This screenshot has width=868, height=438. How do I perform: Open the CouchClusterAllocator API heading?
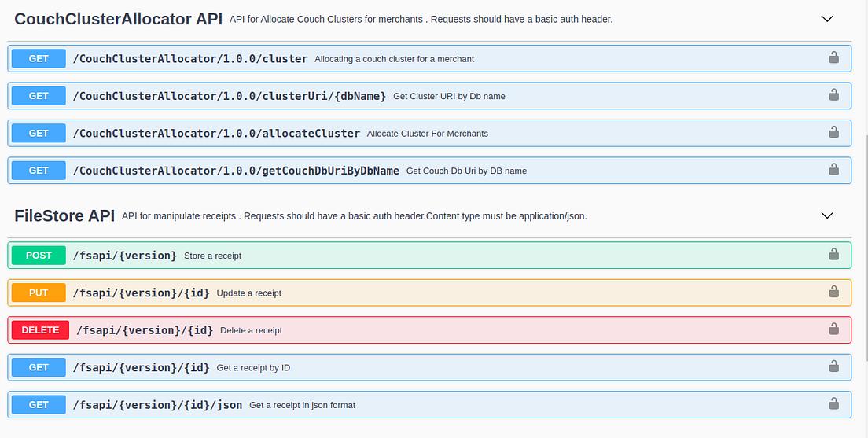[x=118, y=19]
